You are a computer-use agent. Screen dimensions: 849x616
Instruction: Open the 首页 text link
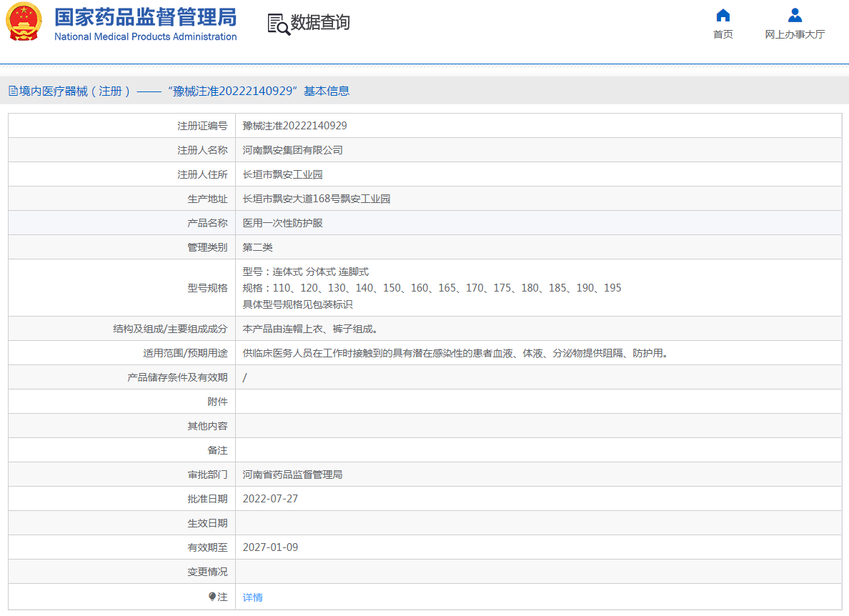(723, 34)
